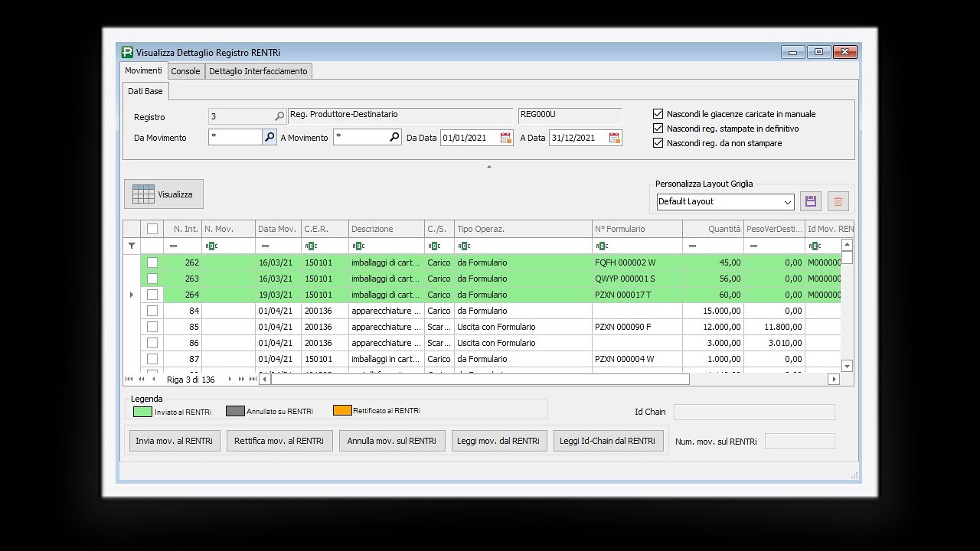This screenshot has width=980, height=551.
Task: Click the N° Formulario filter operator icon
Action: (602, 246)
